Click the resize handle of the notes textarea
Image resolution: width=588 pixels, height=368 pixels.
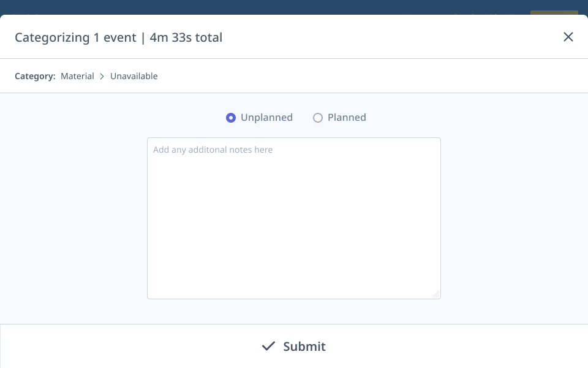pos(437,294)
